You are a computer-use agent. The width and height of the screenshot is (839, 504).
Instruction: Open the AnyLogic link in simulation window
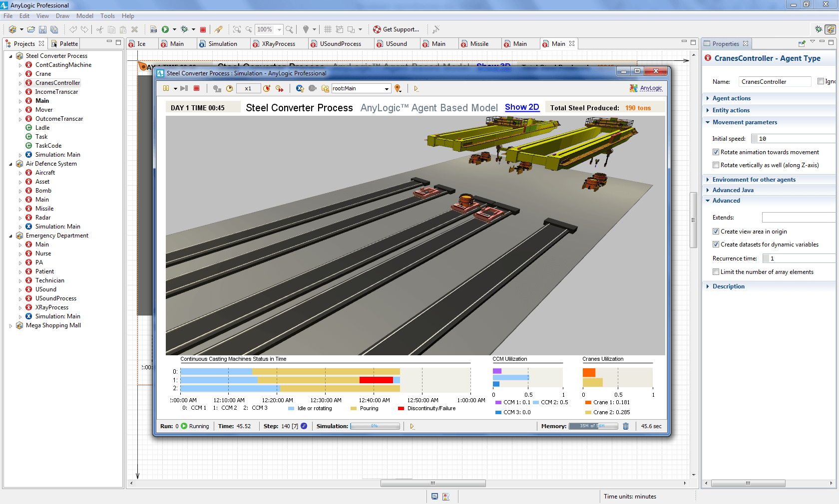[x=651, y=88]
